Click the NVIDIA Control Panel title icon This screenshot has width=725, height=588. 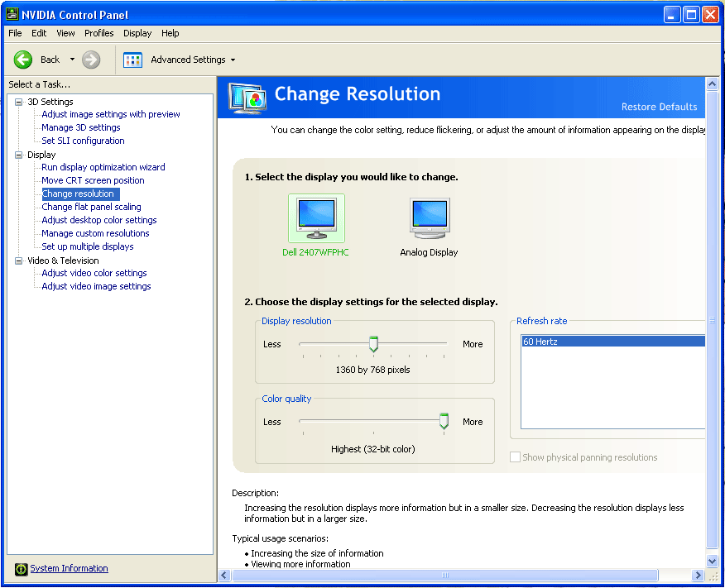pos(13,15)
